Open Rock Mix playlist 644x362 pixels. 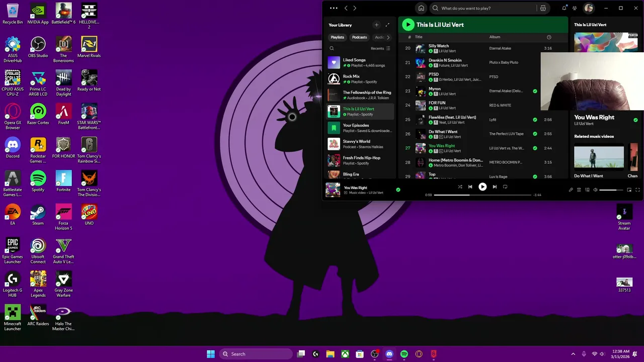point(360,79)
